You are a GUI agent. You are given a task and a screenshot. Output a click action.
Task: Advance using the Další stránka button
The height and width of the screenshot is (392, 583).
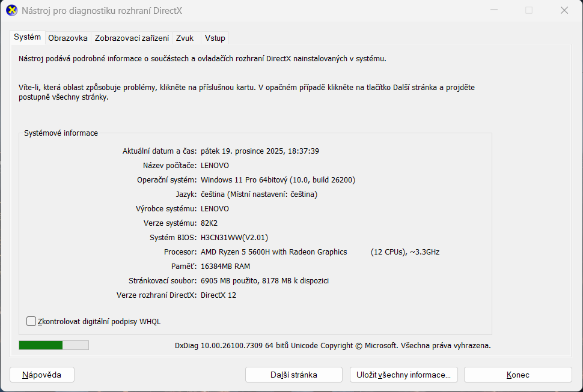[x=293, y=374]
